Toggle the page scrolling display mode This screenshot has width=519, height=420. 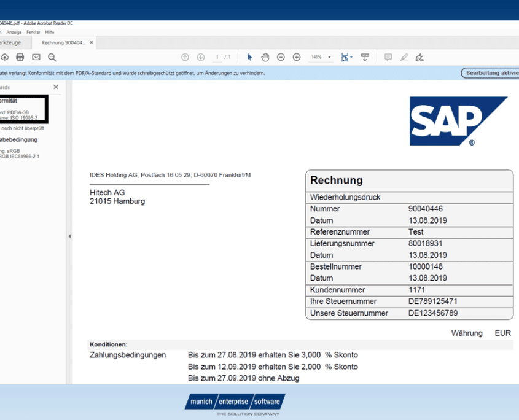tap(365, 57)
